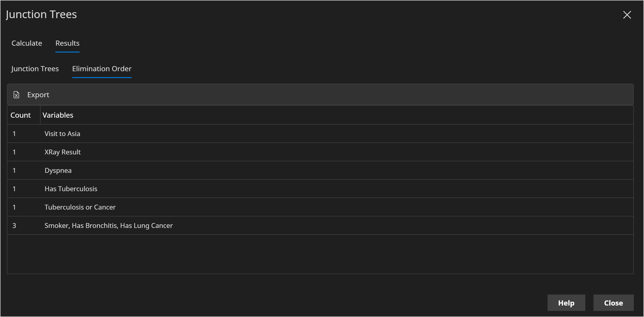644x317 pixels.
Task: Close the Junction Trees dialog with X
Action: click(x=627, y=15)
